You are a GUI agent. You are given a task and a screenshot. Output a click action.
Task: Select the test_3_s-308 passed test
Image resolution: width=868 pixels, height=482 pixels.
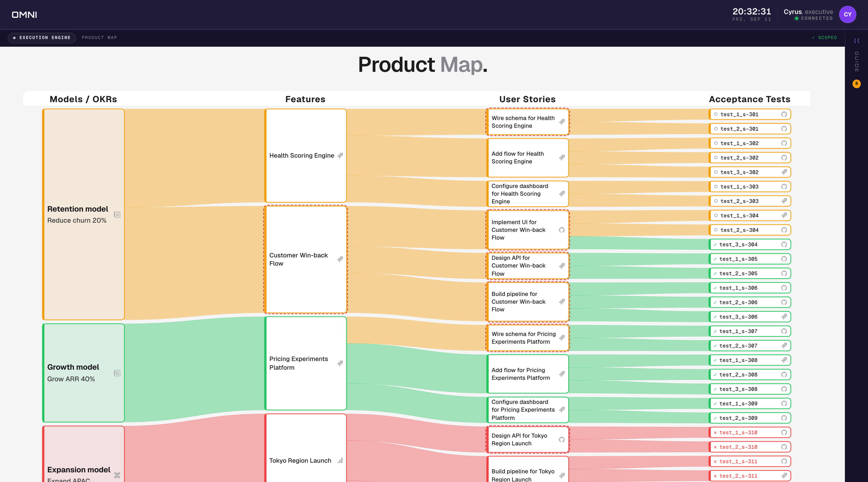click(x=750, y=389)
